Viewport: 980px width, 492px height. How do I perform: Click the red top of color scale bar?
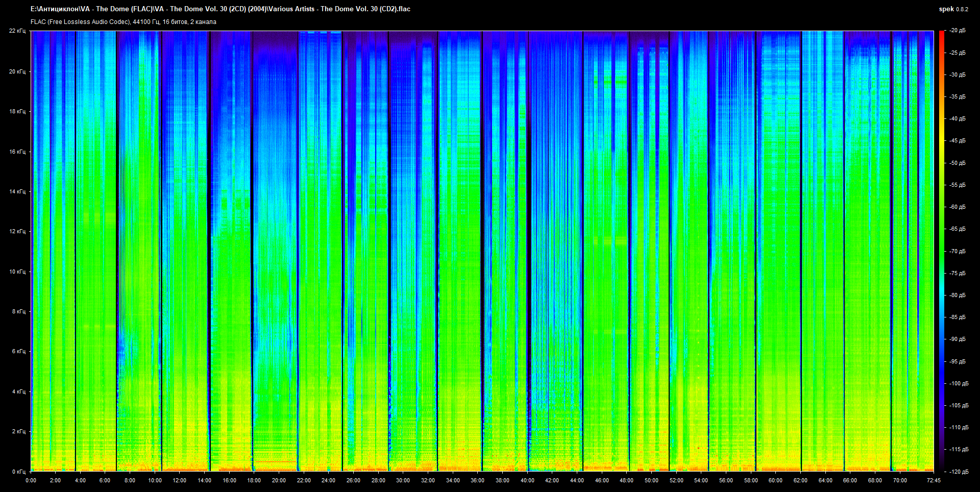coord(941,34)
